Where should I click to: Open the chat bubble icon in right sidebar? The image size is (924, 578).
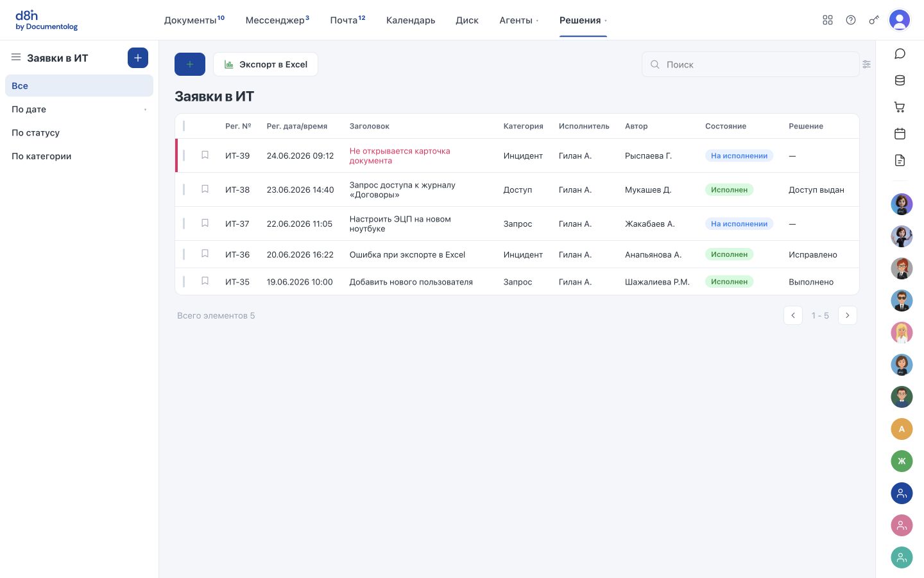tap(900, 54)
